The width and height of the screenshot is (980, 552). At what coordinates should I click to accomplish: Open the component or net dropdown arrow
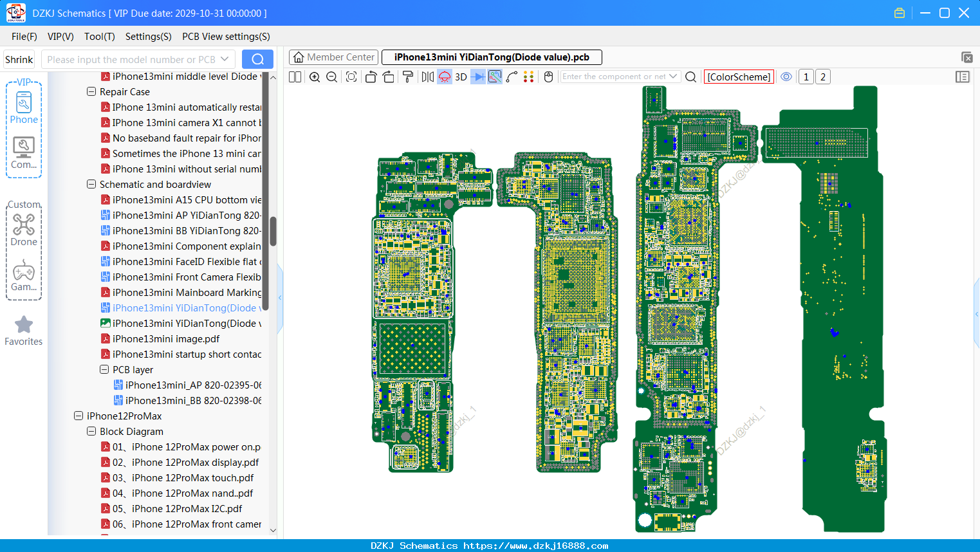click(673, 77)
